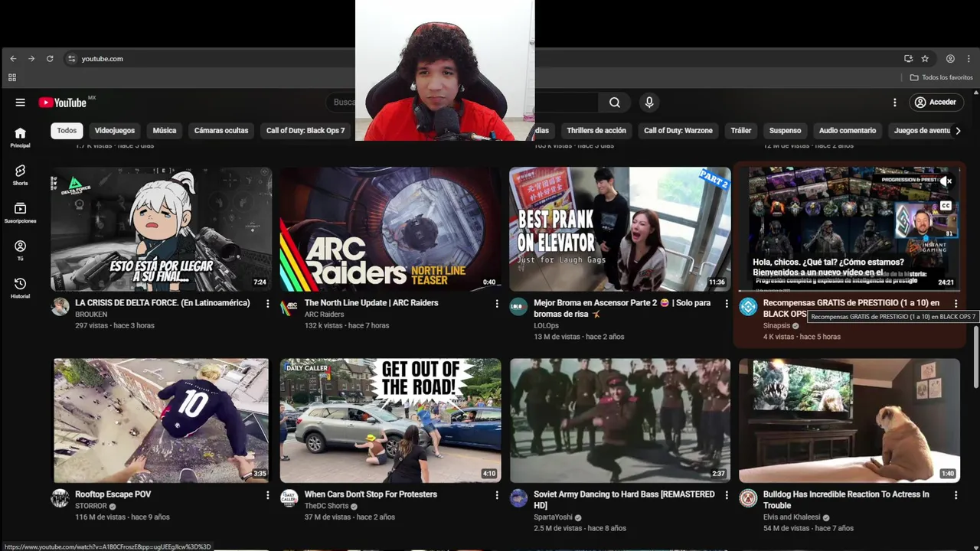Open LOLOps channel link
The image size is (980, 551).
(x=546, y=326)
